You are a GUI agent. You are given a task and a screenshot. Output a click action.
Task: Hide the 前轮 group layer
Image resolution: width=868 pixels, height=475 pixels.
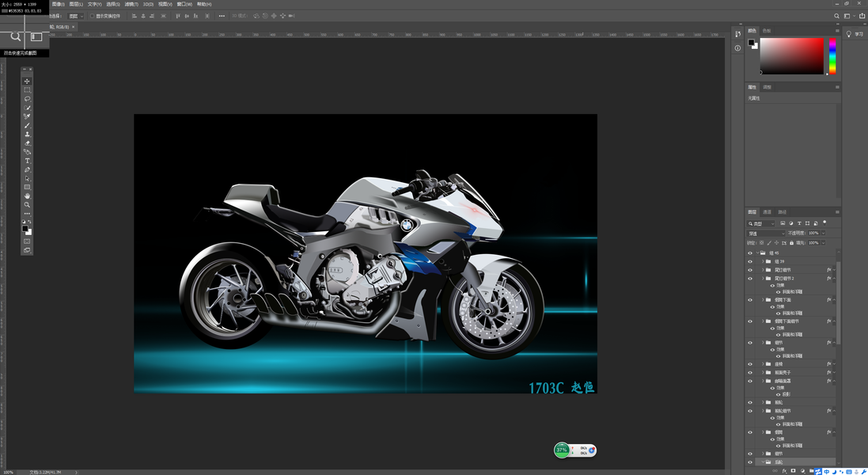[750, 402]
